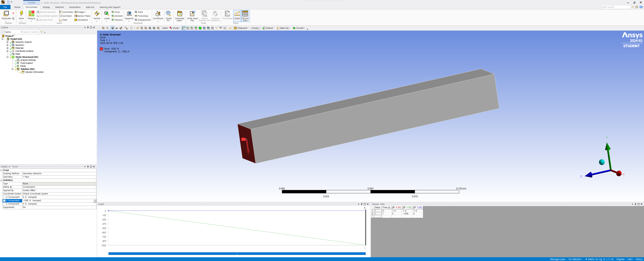Switch to the Selection ribbon tab
Viewport: 644px width, 261px height.
(x=60, y=7)
